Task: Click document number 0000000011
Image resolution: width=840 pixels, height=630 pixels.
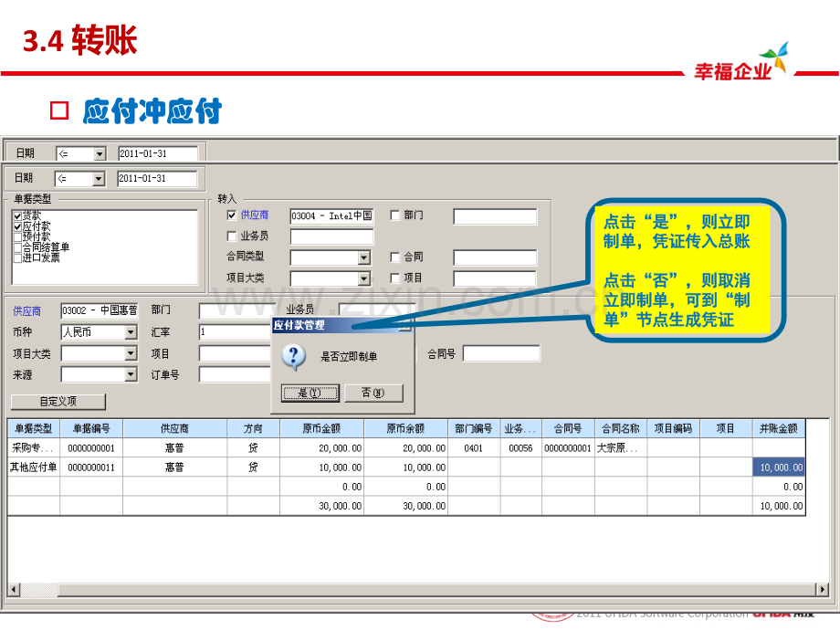Action: coord(91,467)
